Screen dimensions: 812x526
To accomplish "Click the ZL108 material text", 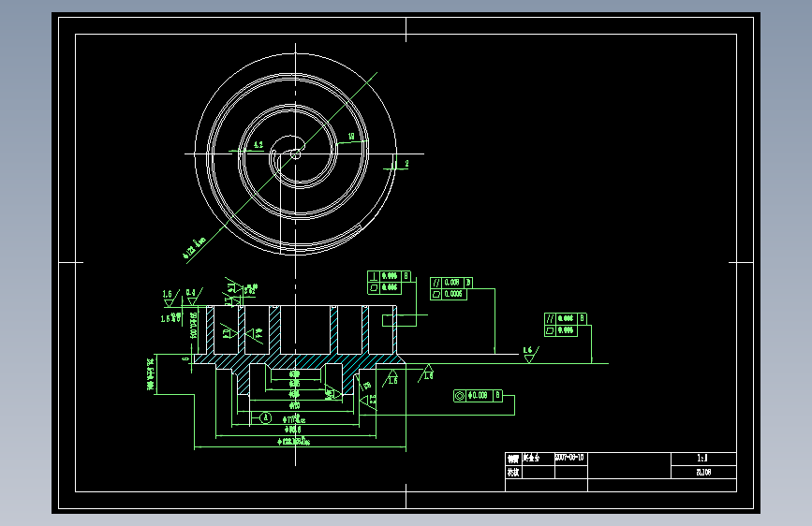I will [703, 472].
